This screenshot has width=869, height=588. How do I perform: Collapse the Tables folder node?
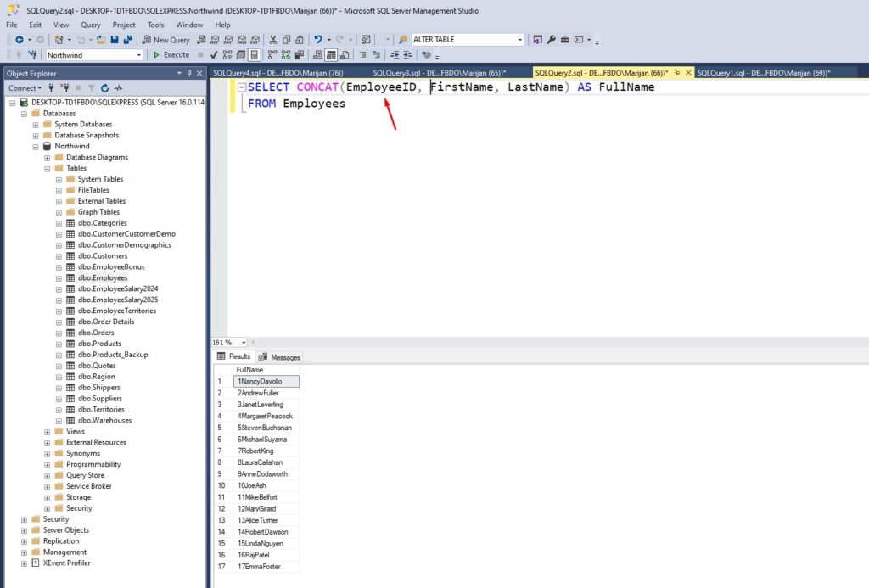click(48, 169)
